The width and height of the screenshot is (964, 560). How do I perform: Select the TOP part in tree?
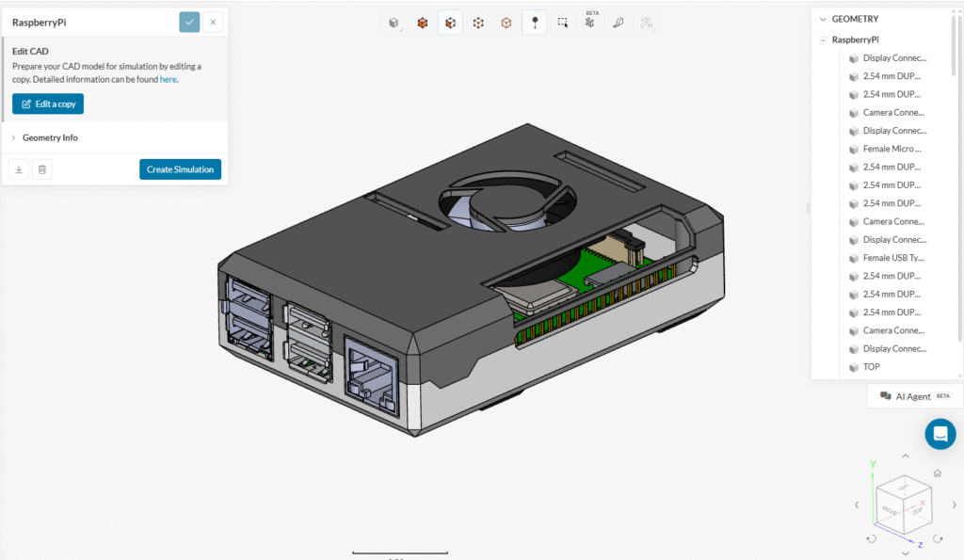[x=871, y=367]
